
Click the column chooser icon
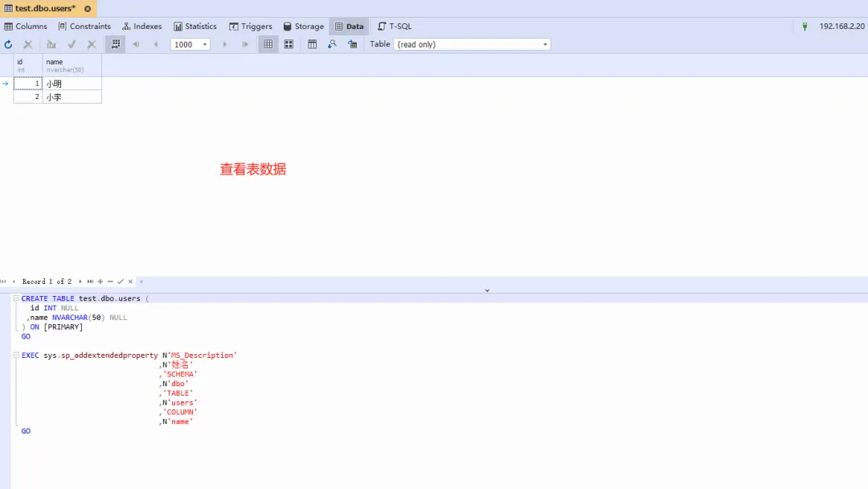coord(313,44)
